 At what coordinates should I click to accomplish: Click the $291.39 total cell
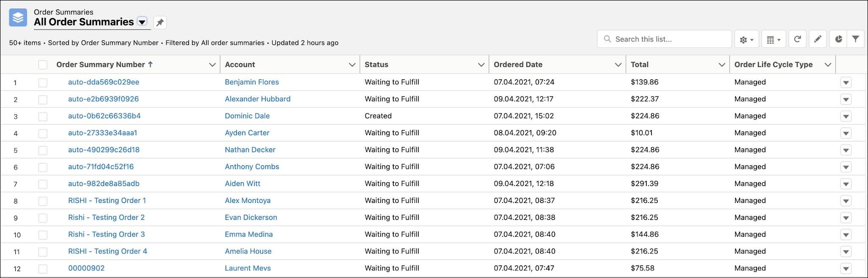(645, 183)
